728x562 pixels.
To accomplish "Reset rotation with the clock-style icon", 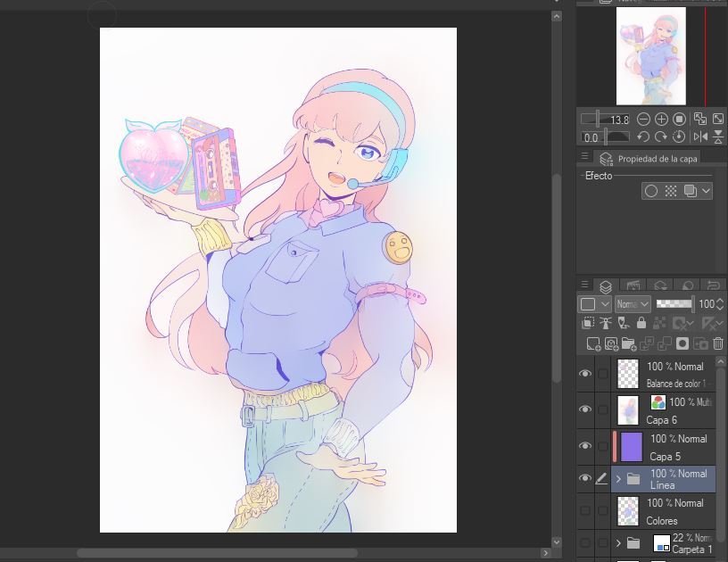I will point(679,136).
